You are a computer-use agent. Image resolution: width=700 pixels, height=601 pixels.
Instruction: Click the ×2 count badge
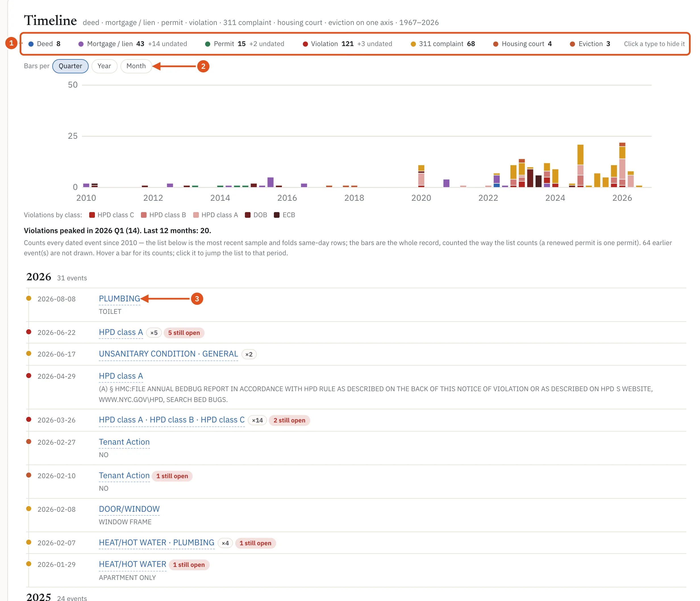pos(249,355)
